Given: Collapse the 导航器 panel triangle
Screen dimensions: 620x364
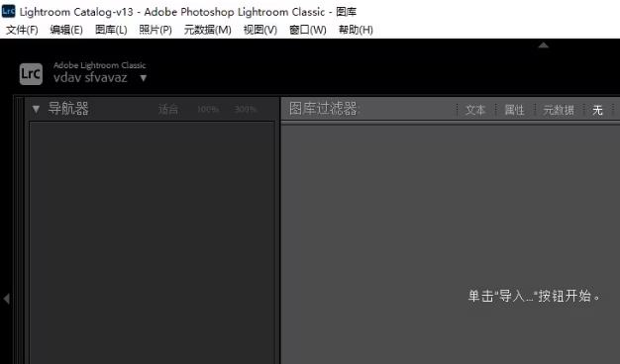Looking at the screenshot, I should coord(36,109).
